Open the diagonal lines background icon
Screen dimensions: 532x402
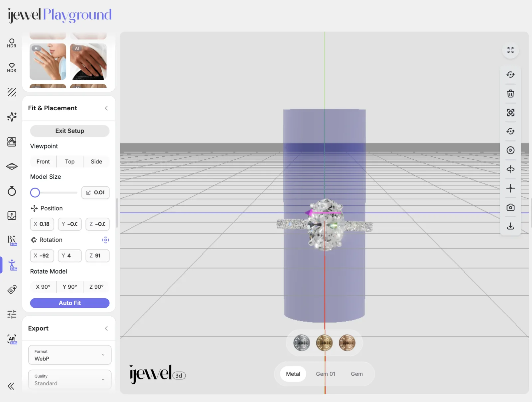tap(12, 92)
